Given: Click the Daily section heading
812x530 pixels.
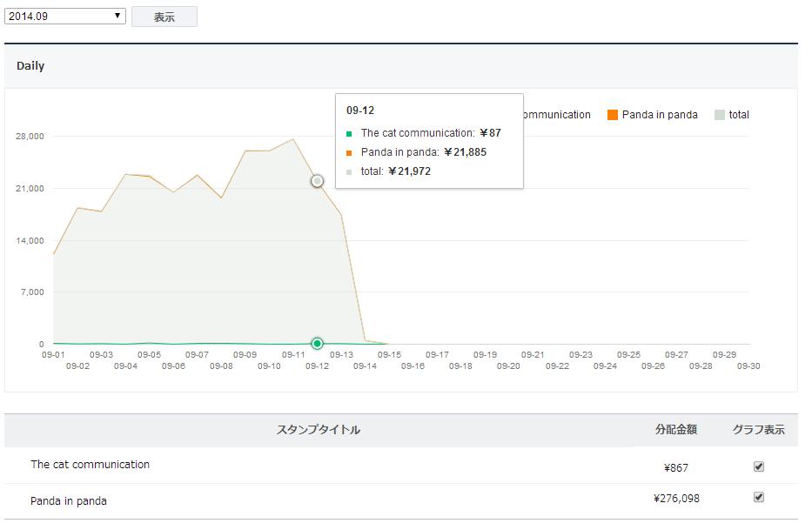Looking at the screenshot, I should tap(30, 66).
